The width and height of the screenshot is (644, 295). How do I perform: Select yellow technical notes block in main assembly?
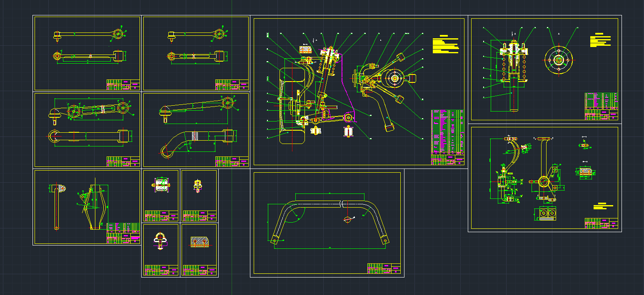click(445, 45)
